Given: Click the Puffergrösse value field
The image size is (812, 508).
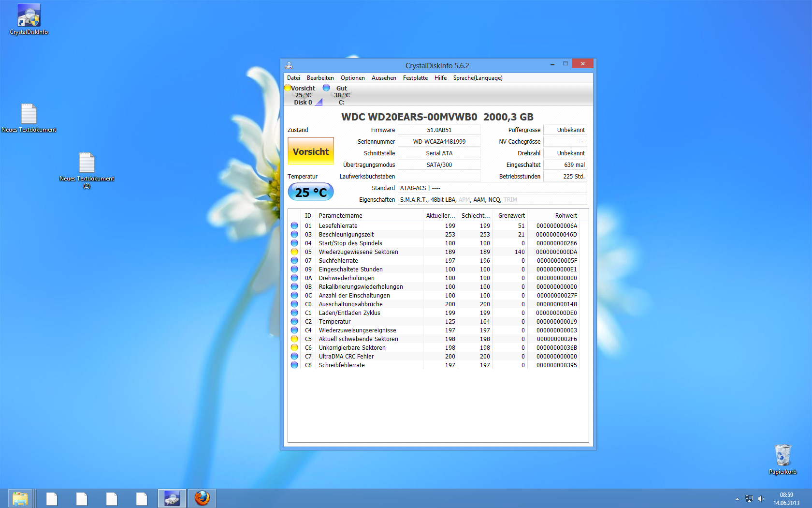Looking at the screenshot, I should pyautogui.click(x=565, y=130).
